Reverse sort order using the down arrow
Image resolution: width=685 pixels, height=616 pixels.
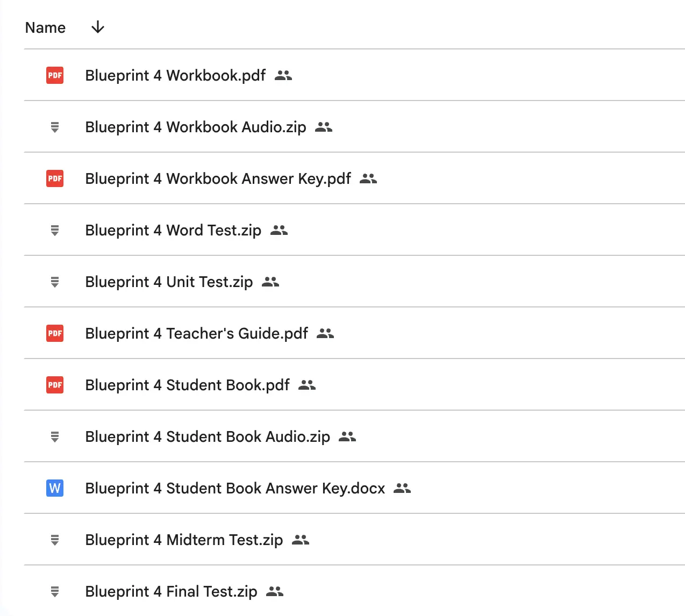(98, 27)
